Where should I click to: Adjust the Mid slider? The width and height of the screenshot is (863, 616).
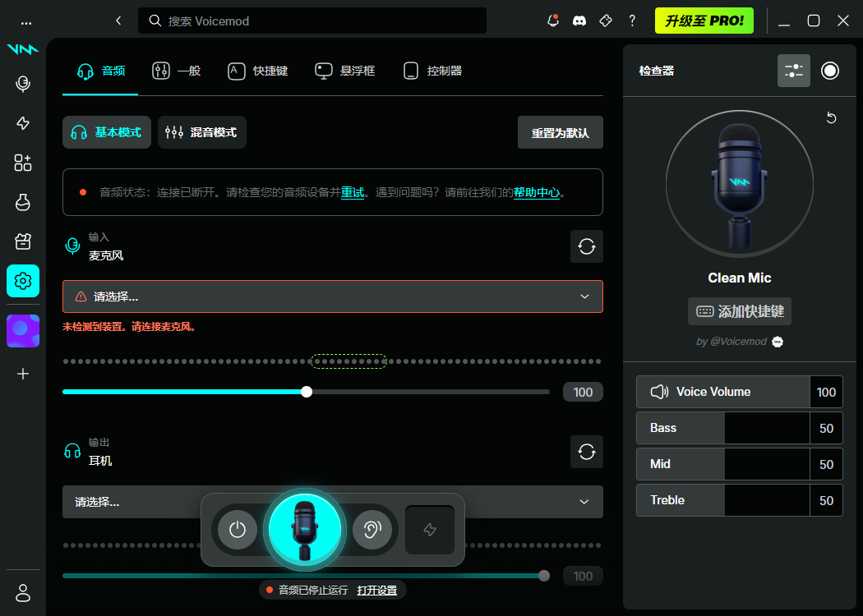point(723,464)
